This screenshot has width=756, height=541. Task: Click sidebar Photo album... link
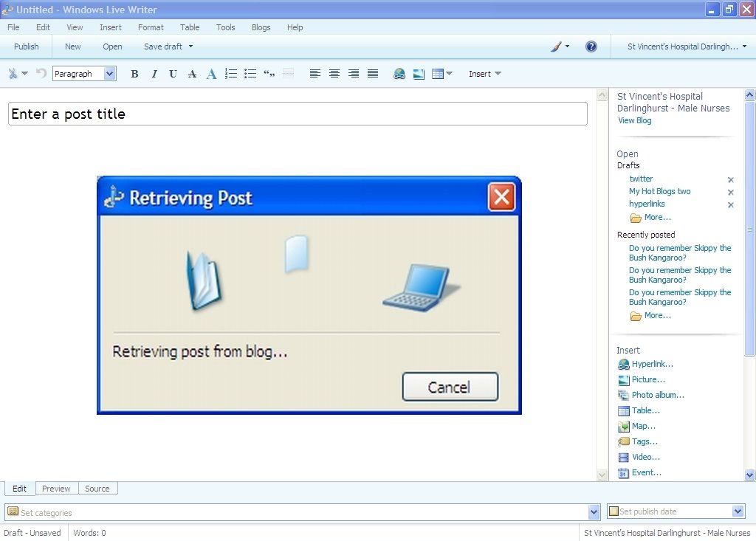point(658,395)
